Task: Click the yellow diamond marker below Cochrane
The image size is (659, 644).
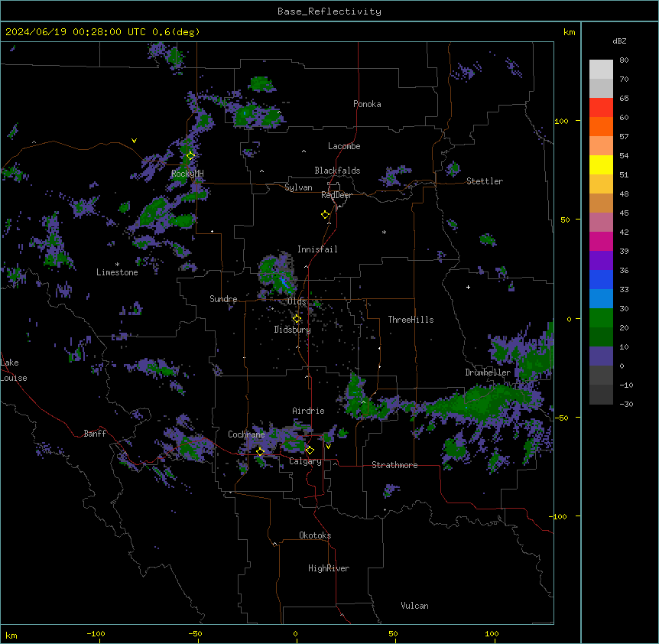Action: click(260, 451)
